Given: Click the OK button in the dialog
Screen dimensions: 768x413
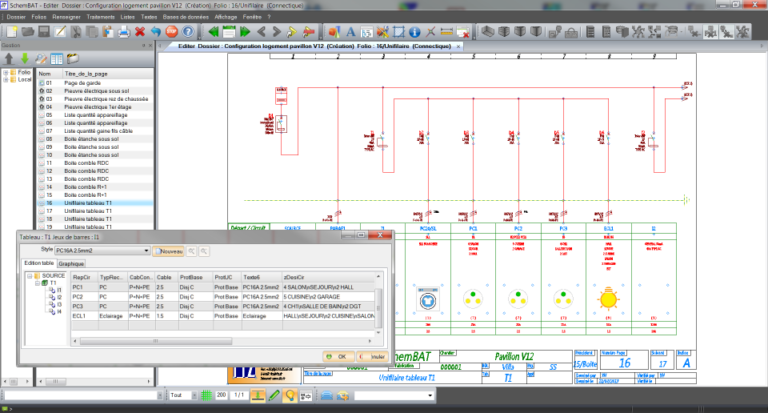Looking at the screenshot, I should pos(337,357).
